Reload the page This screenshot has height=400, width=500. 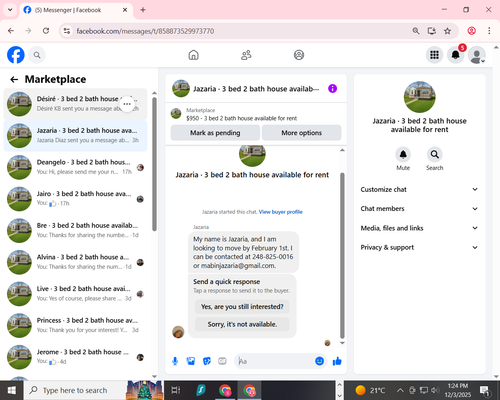click(46, 31)
